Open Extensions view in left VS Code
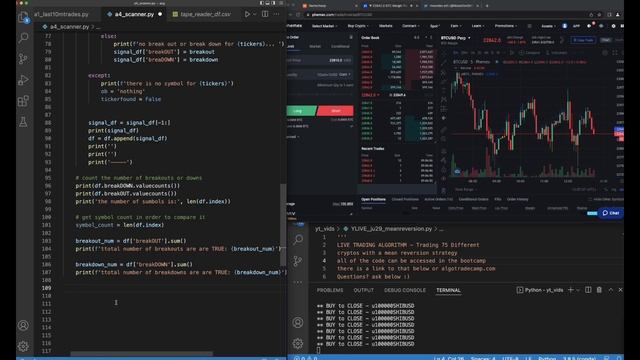Viewport: 640px width, 360px height. [23, 101]
